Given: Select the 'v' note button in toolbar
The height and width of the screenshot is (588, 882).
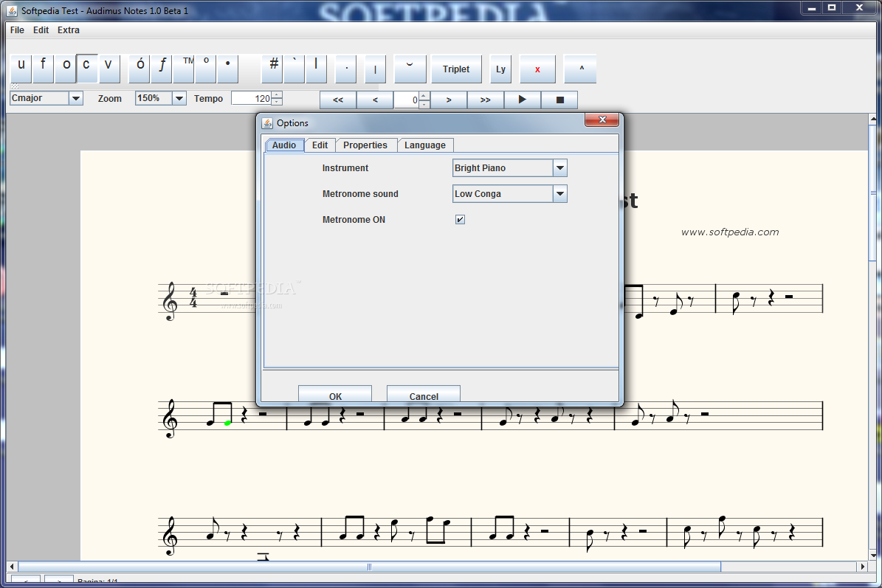Looking at the screenshot, I should [108, 69].
